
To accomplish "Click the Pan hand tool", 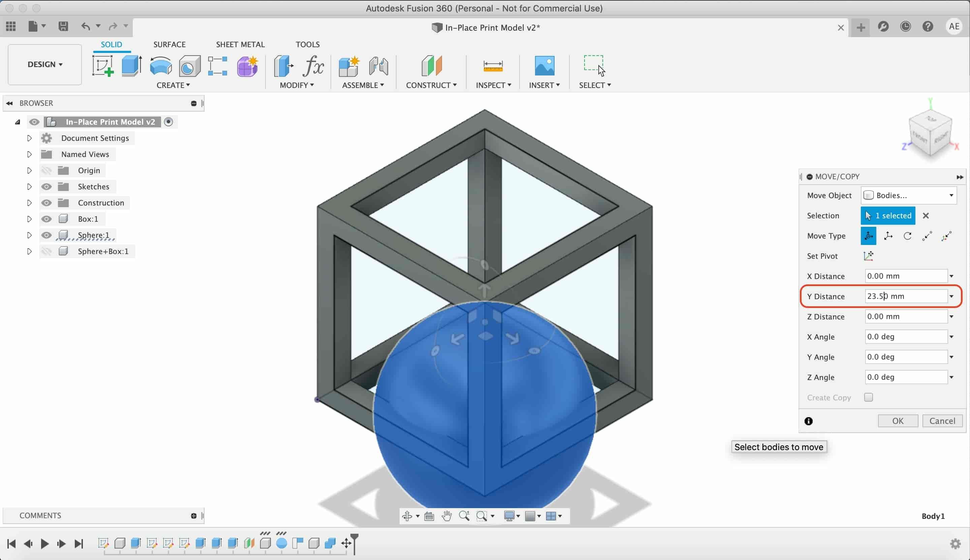I will (446, 516).
